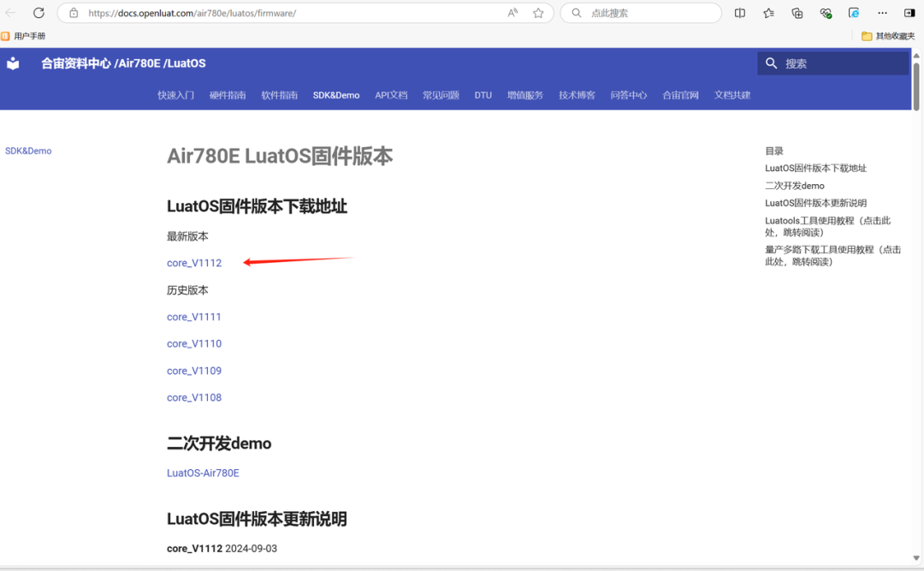The height and width of the screenshot is (571, 924).
Task: Click the Browser Essentials heart icon
Action: (825, 13)
